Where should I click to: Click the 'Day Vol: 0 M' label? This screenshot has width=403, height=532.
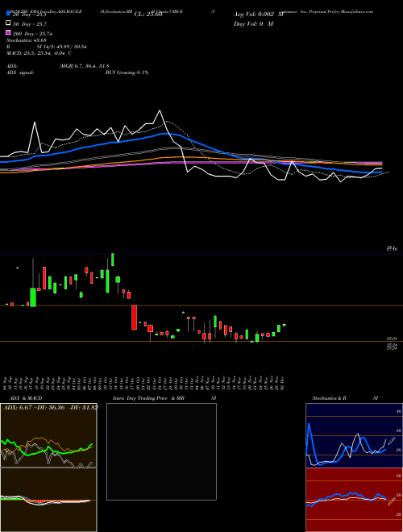(x=253, y=23)
